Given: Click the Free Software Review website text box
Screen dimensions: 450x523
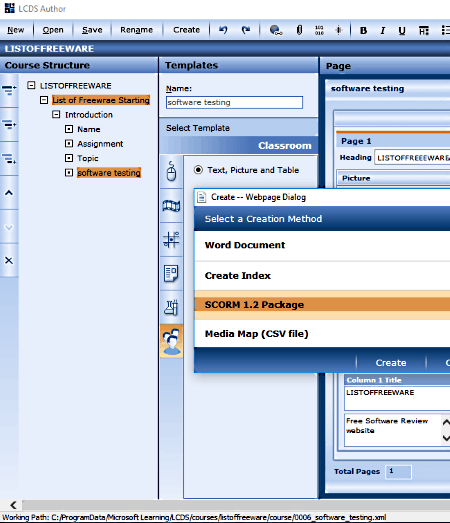Looking at the screenshot, I should (x=393, y=430).
